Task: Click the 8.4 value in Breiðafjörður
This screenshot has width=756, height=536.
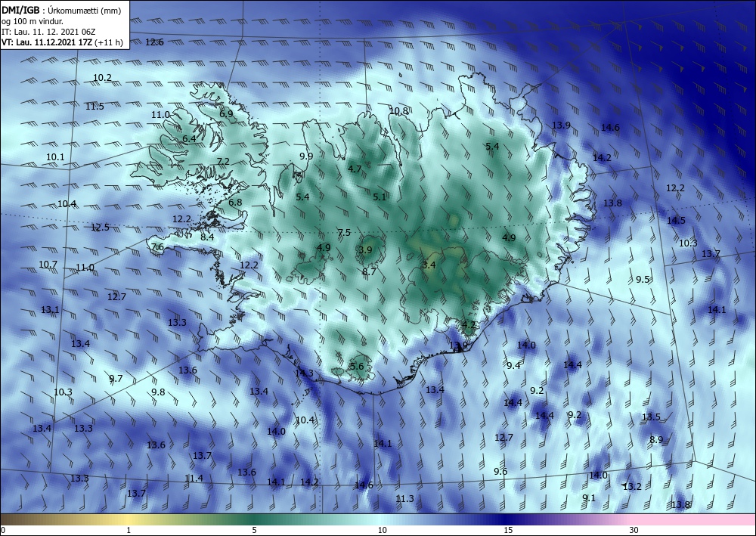Action: click(x=207, y=237)
